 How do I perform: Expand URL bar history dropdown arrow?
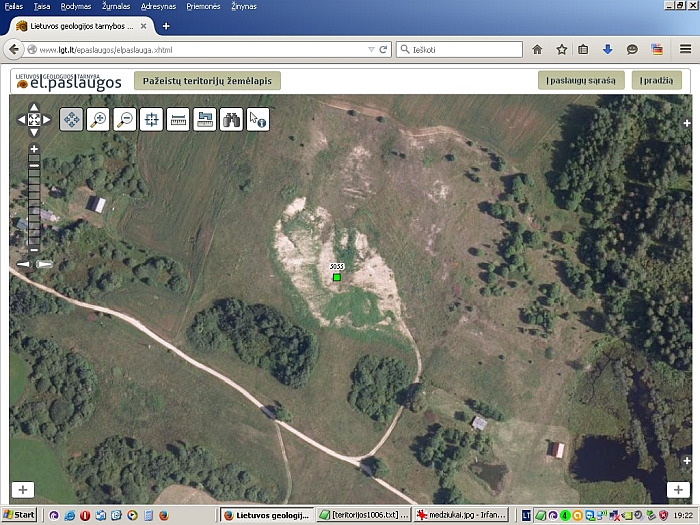371,50
